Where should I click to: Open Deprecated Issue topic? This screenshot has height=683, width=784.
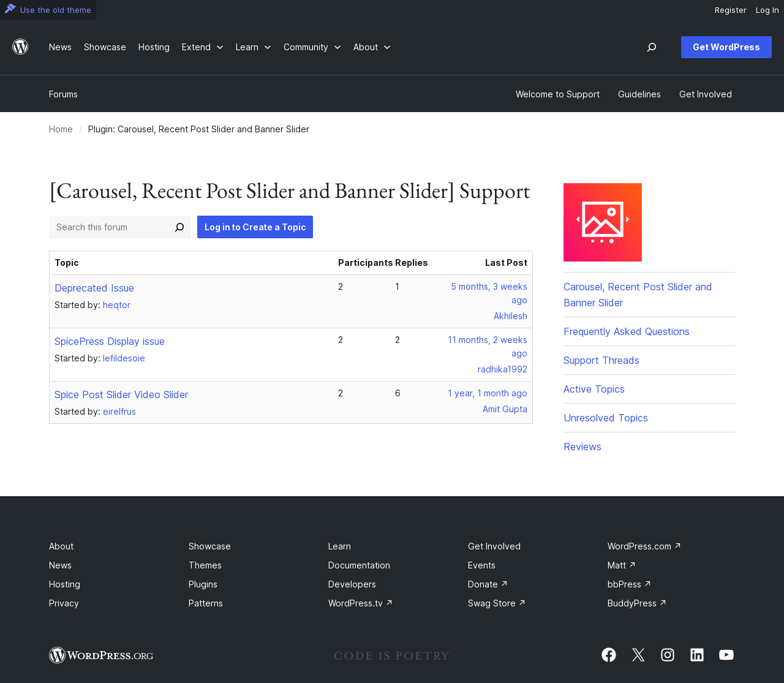click(x=94, y=288)
